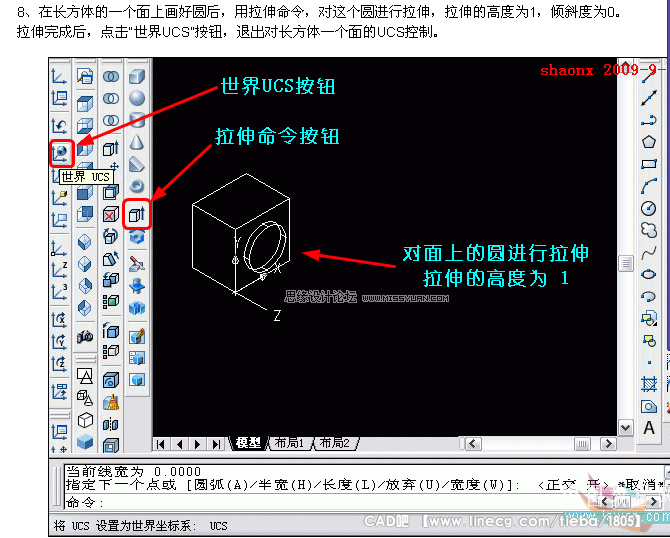Click the Rotate Faces icon
This screenshot has height=538, width=670.
point(111,236)
